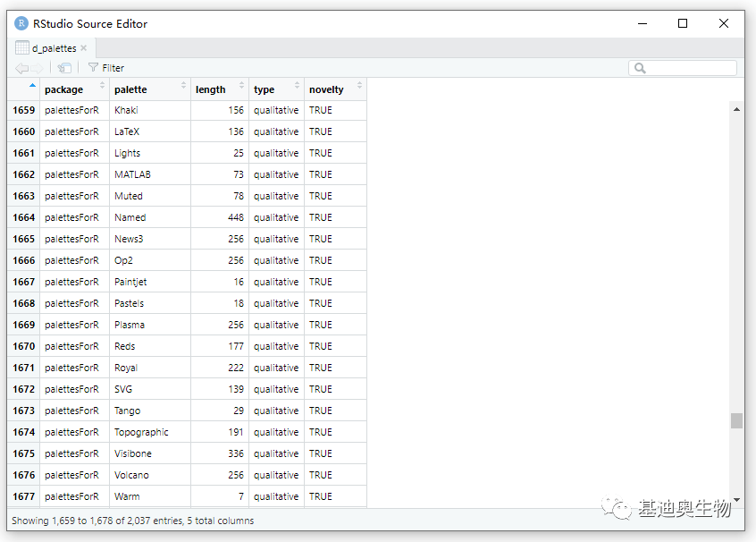This screenshot has width=756, height=542.
Task: Select row number 1664
Action: point(23,217)
